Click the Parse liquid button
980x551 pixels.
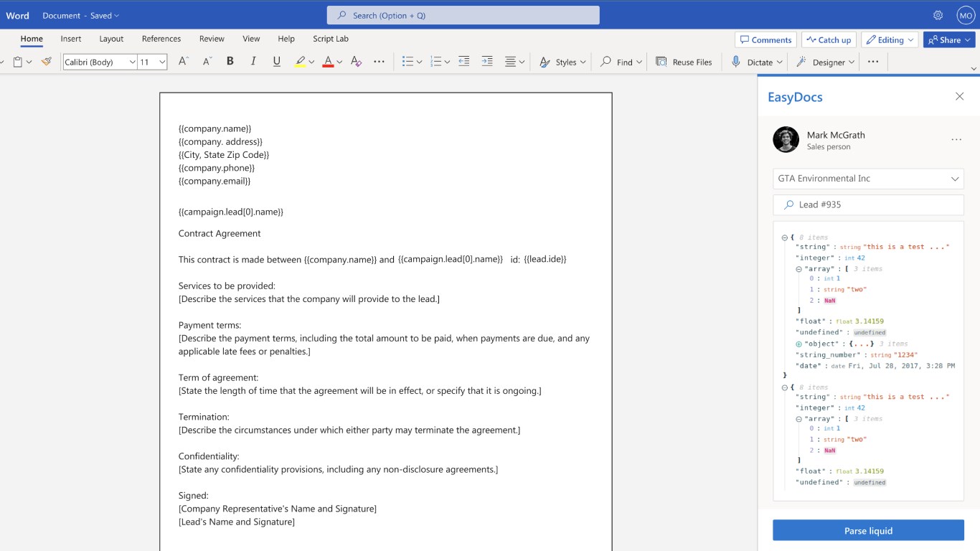click(x=868, y=530)
